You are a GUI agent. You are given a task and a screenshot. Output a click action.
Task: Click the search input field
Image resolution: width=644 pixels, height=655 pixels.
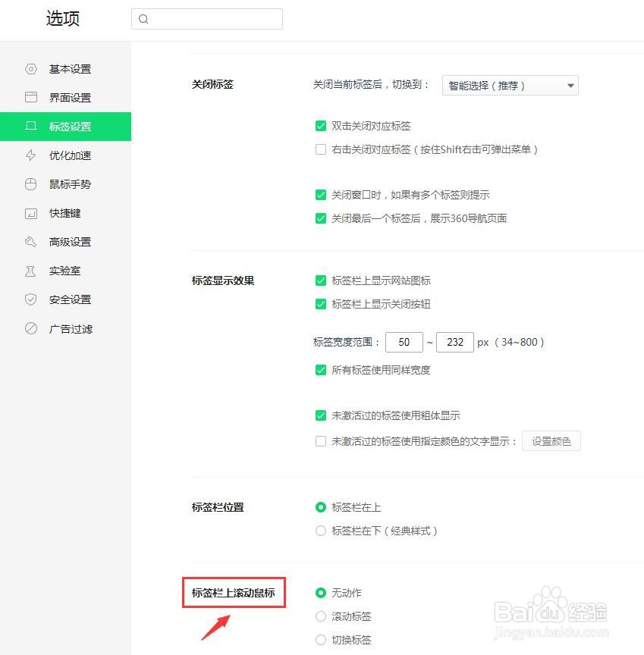coord(207,19)
